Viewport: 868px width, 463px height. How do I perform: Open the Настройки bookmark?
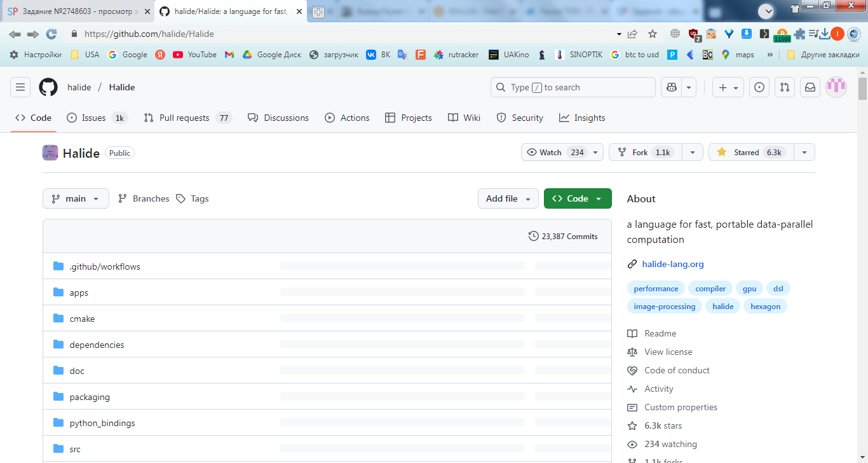tap(36, 55)
